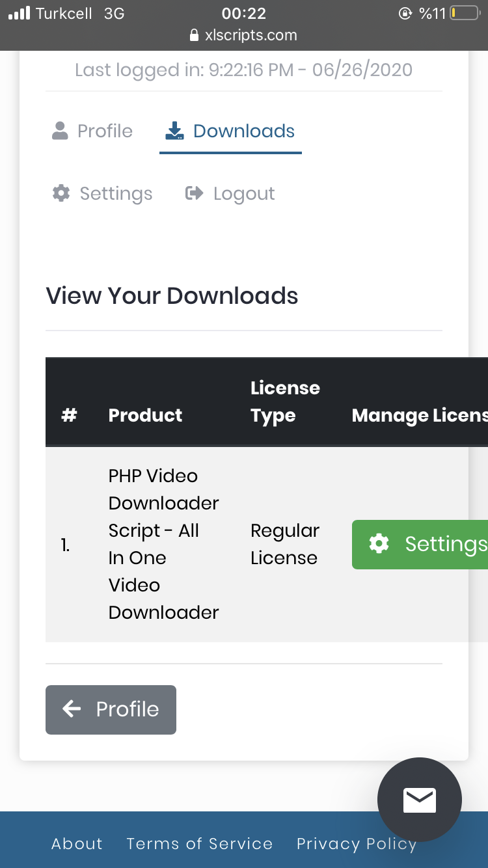Click the download tray icon beside Downloads
The image size is (488, 868).
pyautogui.click(x=174, y=131)
